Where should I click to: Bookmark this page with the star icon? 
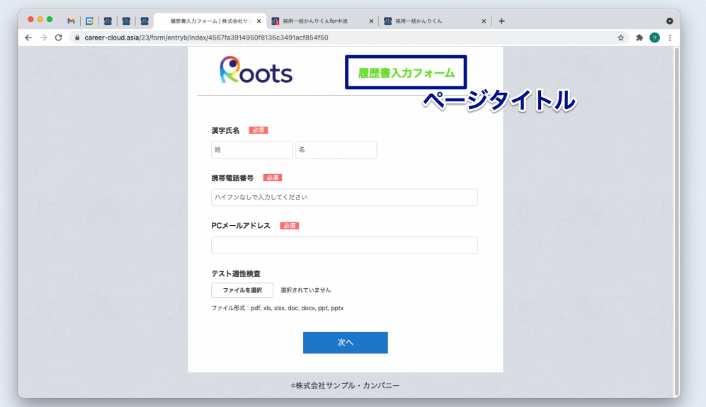tap(621, 38)
